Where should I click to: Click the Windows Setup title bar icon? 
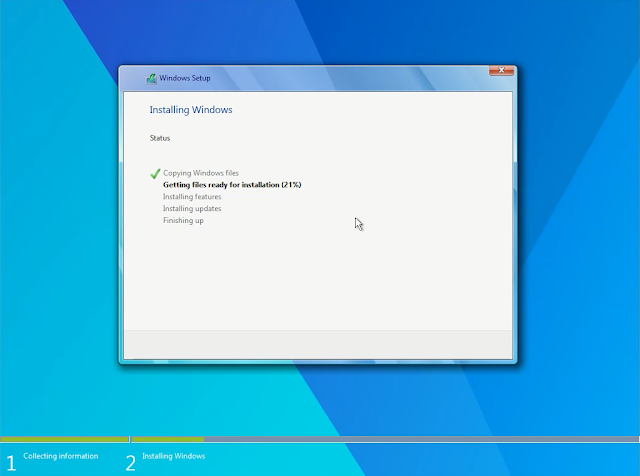[151, 78]
